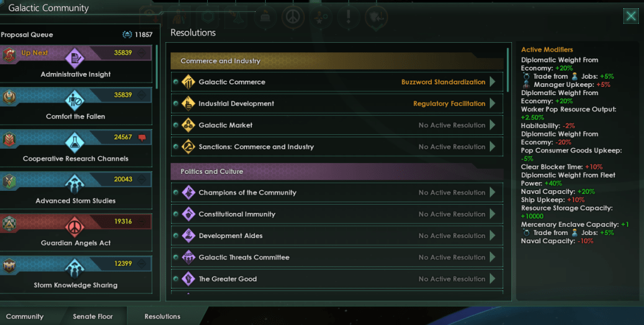644x325 pixels.
Task: Open the Community tab
Action: click(x=25, y=316)
